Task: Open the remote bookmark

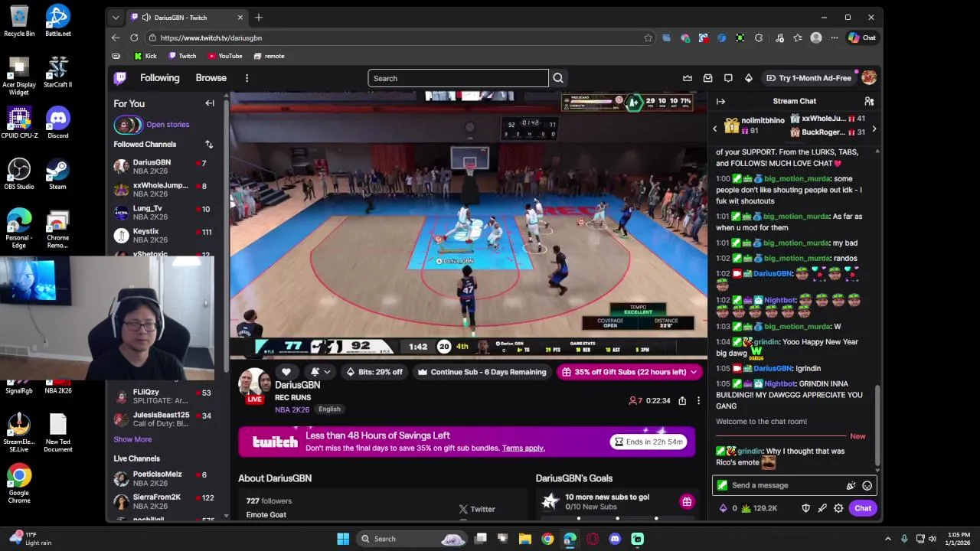Action: (x=269, y=56)
